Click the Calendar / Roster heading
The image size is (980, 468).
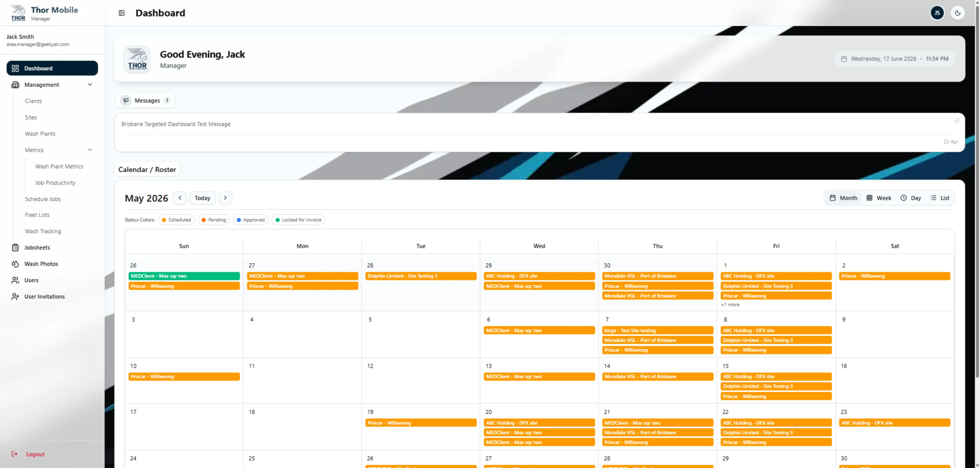147,169
